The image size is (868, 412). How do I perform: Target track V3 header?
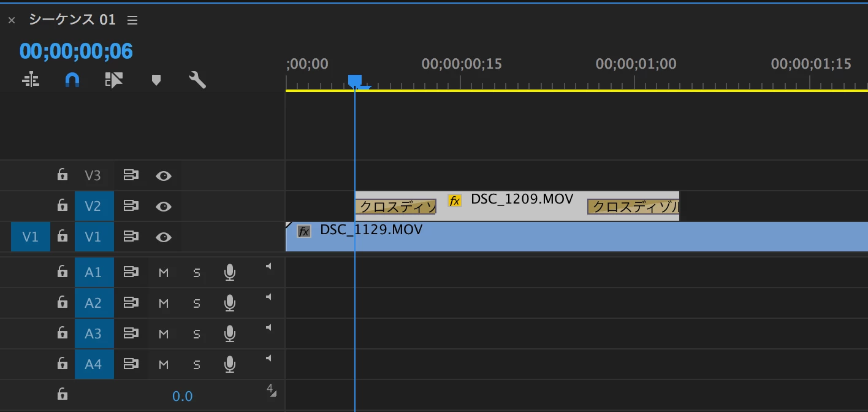(93, 176)
